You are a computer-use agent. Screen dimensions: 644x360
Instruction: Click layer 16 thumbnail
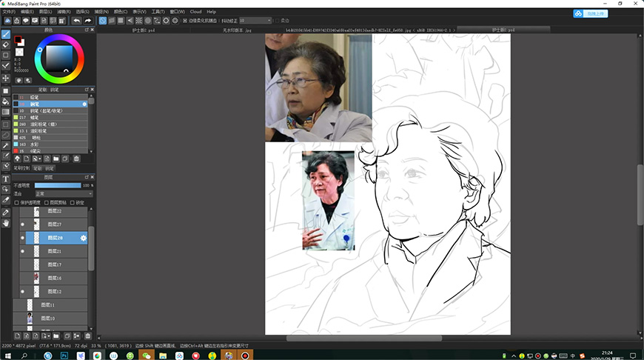click(x=36, y=279)
